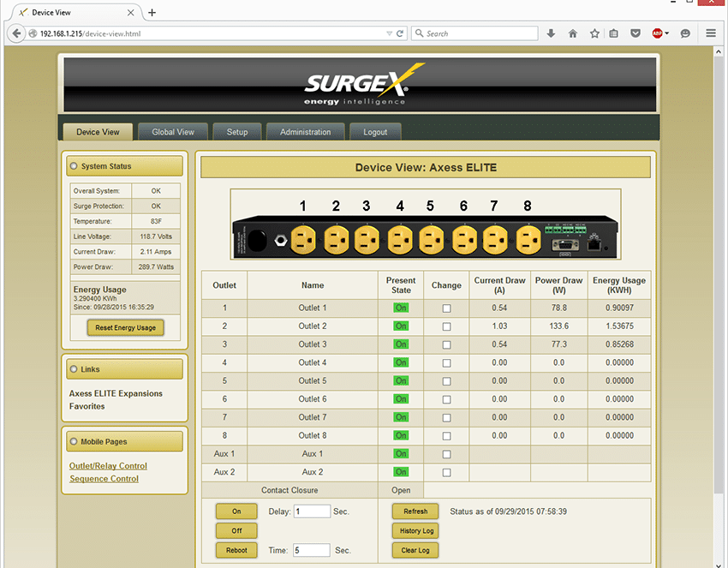Collapse the Mobile Pages panel header

(124, 442)
